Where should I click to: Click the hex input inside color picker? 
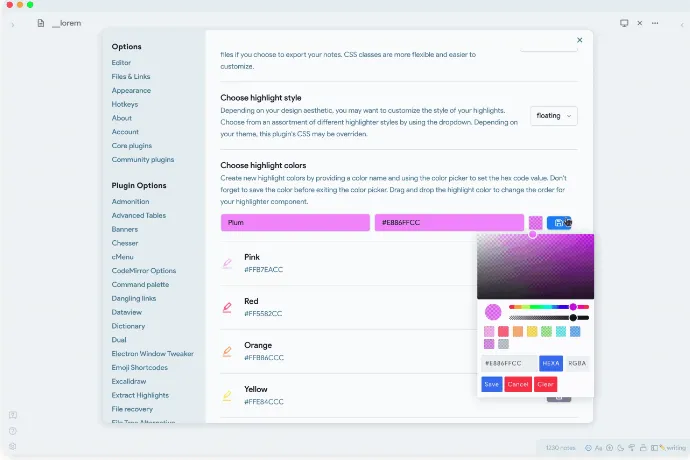tap(509, 363)
